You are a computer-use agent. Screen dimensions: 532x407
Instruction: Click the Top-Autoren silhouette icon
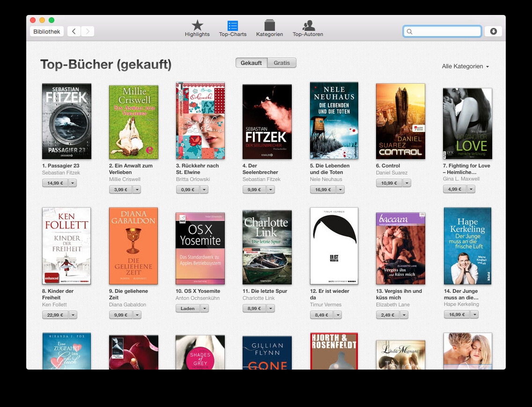click(x=308, y=24)
